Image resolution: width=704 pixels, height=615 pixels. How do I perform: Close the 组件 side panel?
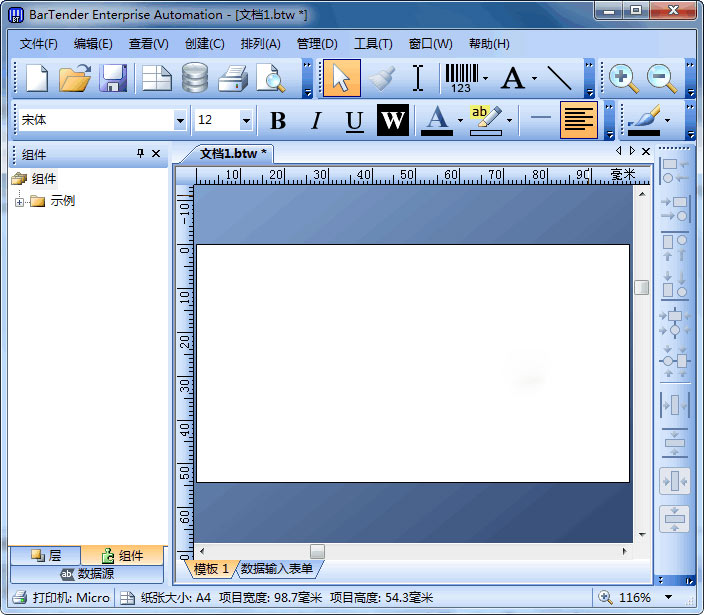point(156,154)
